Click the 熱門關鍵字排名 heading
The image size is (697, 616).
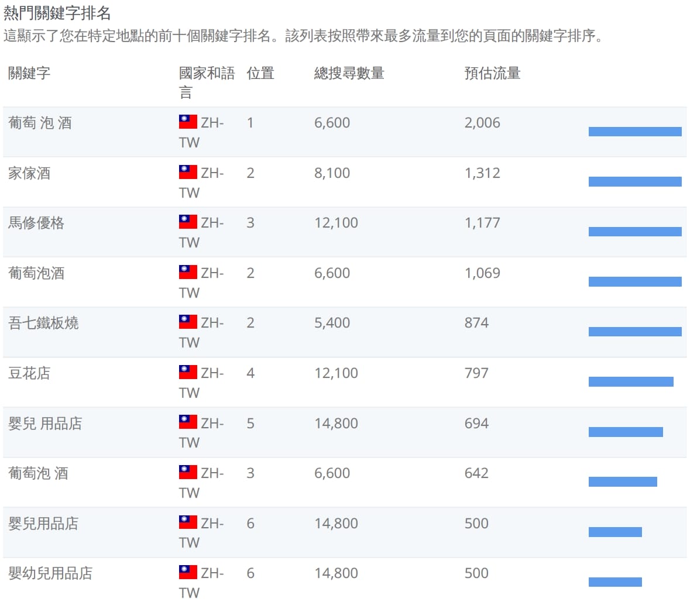(57, 13)
